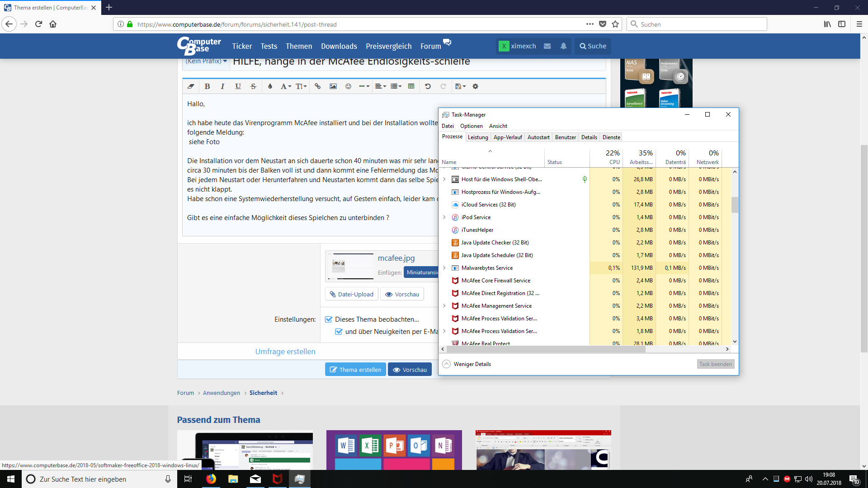Insert a table in editor
This screenshot has width=868, height=488.
coord(411,86)
